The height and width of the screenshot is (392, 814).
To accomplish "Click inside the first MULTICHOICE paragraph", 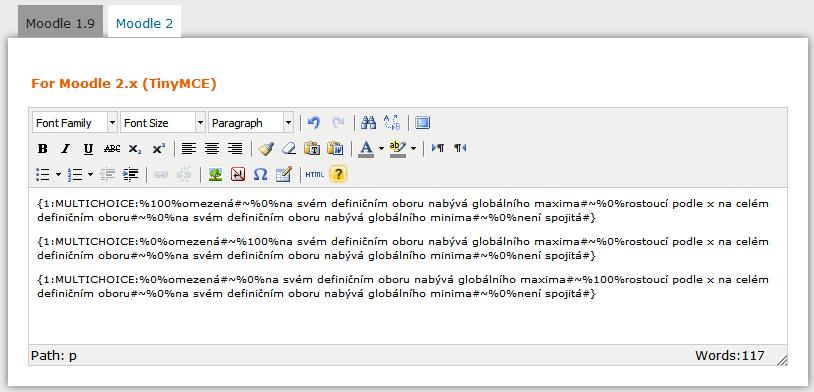I will [403, 210].
